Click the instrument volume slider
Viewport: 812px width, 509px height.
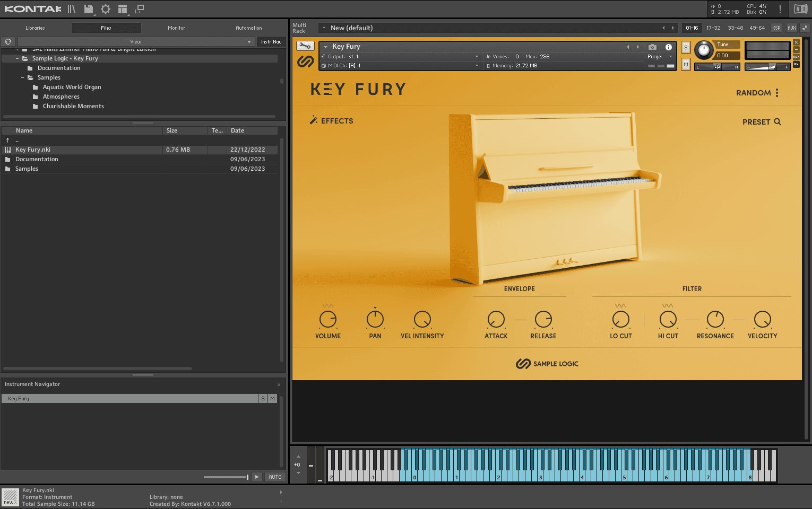tap(767, 67)
